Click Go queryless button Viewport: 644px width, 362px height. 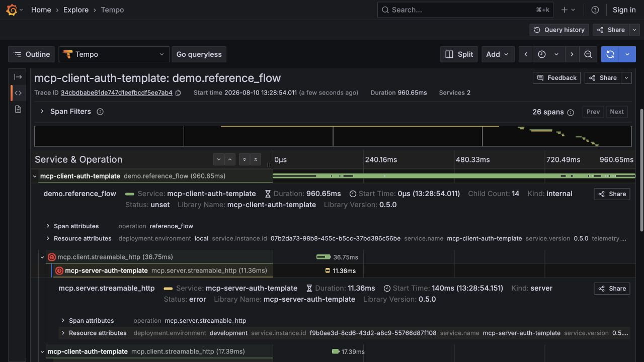pyautogui.click(x=199, y=54)
